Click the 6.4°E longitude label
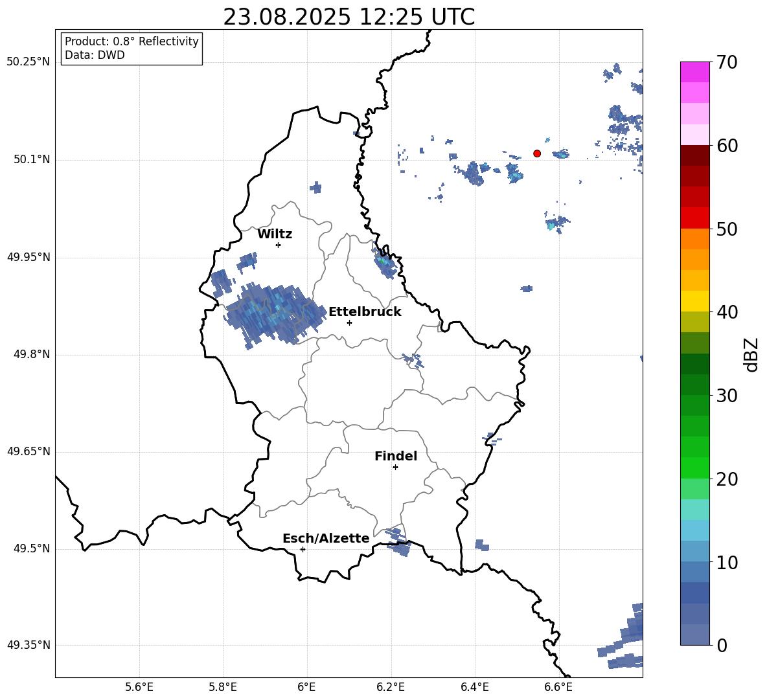Viewport: 767px width, 700px height. (474, 687)
